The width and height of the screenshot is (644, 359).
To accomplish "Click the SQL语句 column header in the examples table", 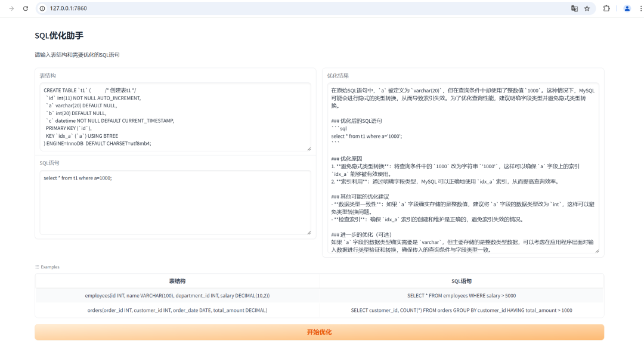I will (462, 280).
